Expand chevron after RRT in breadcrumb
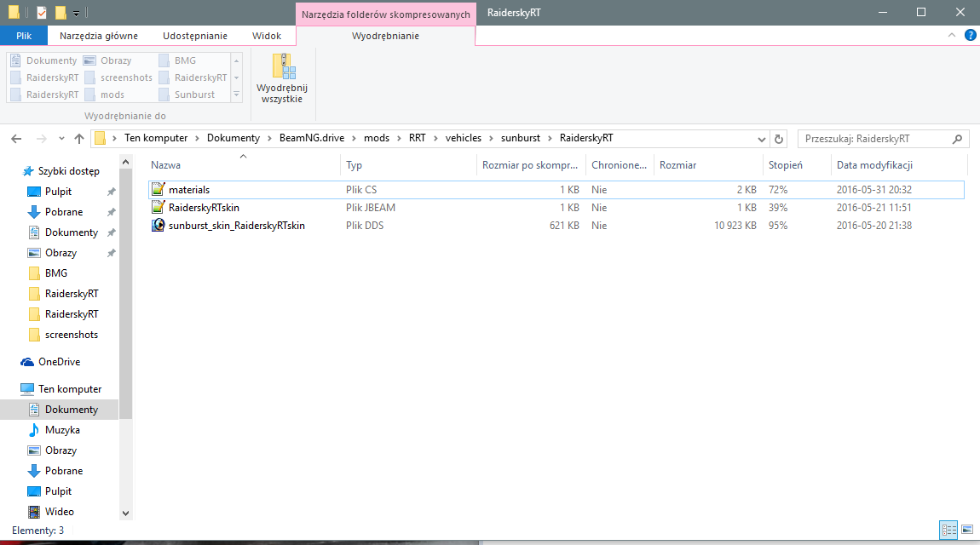The width and height of the screenshot is (980, 545). pos(435,139)
